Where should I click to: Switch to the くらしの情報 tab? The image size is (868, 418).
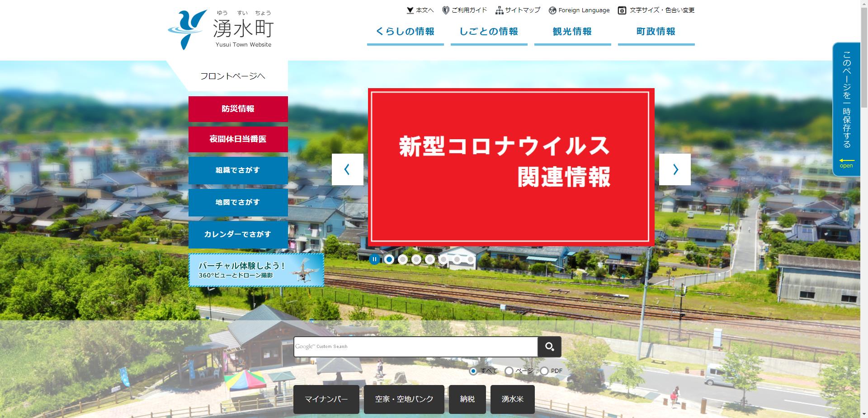pos(405,32)
